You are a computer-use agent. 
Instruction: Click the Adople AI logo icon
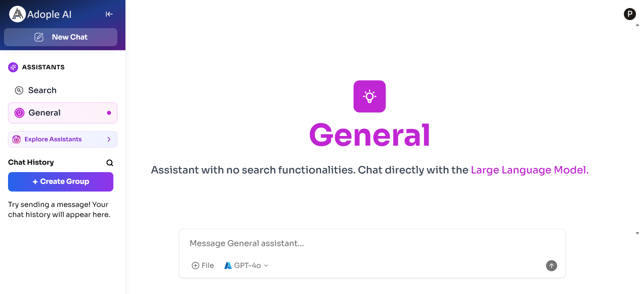point(17,14)
